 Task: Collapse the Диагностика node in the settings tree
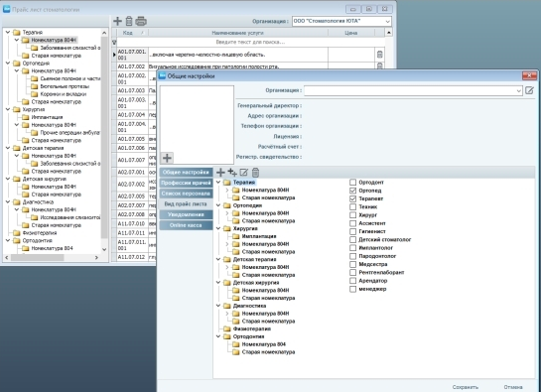(218, 306)
